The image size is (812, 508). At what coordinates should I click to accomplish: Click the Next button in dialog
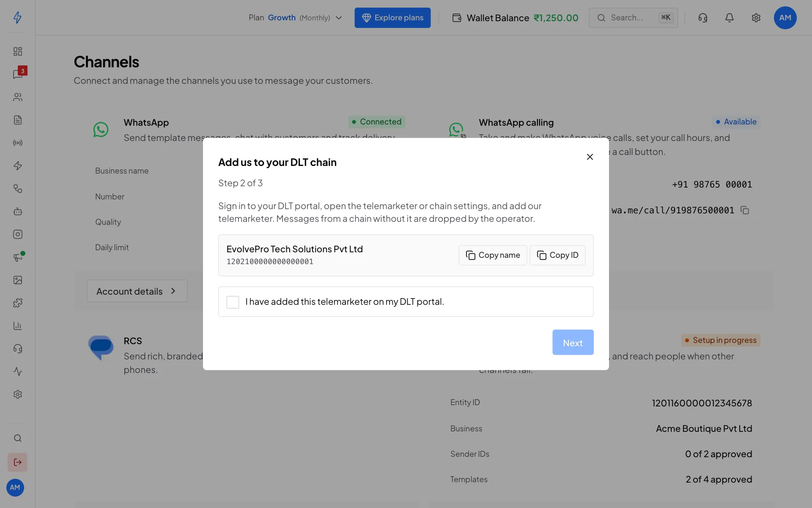pyautogui.click(x=573, y=342)
